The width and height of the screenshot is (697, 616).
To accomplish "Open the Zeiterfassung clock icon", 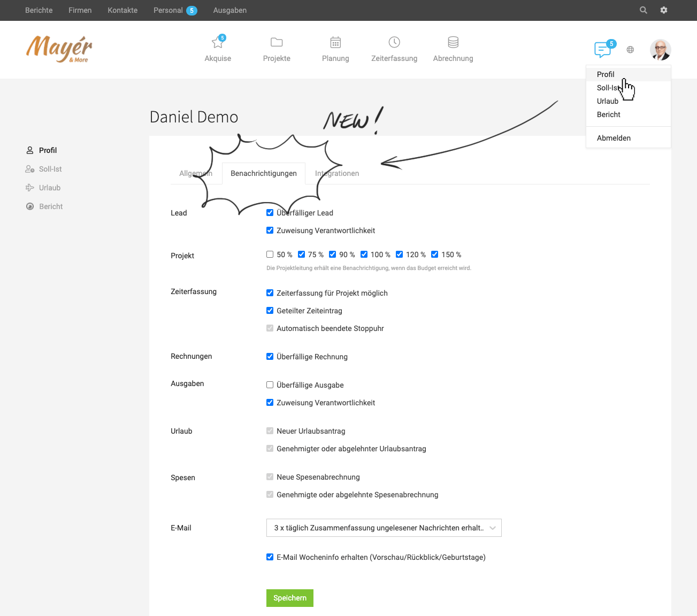I will [x=394, y=42].
